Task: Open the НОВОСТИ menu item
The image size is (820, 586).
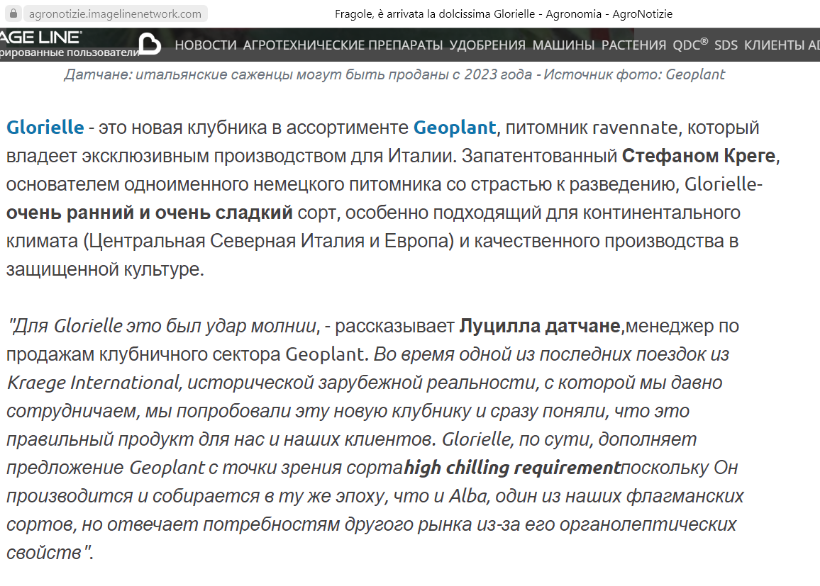Action: (x=205, y=45)
